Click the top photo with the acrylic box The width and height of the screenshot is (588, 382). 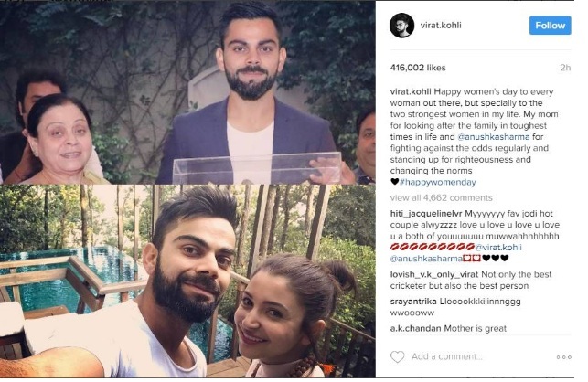tap(187, 92)
